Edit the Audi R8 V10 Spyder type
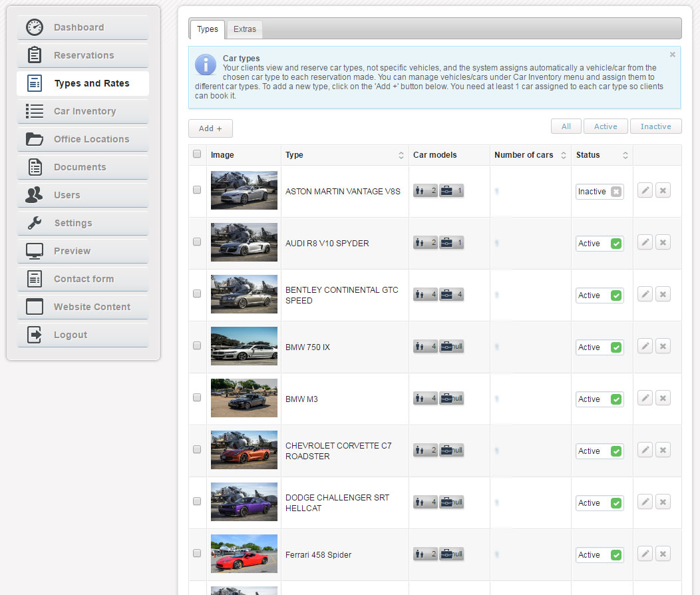This screenshot has width=700, height=595. (x=645, y=242)
